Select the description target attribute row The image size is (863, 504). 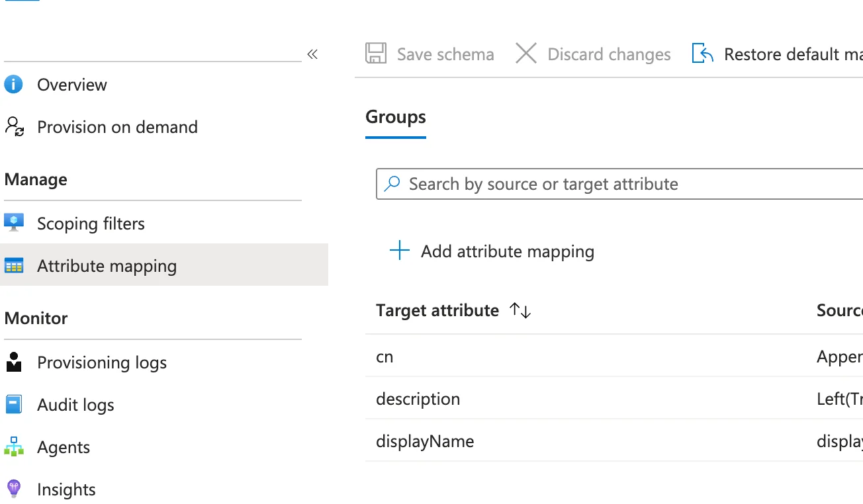[x=614, y=399]
